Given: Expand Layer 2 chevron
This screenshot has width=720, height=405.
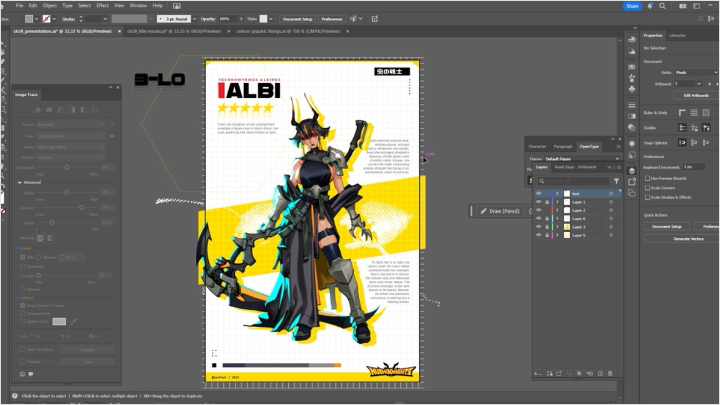Looking at the screenshot, I should [557, 210].
